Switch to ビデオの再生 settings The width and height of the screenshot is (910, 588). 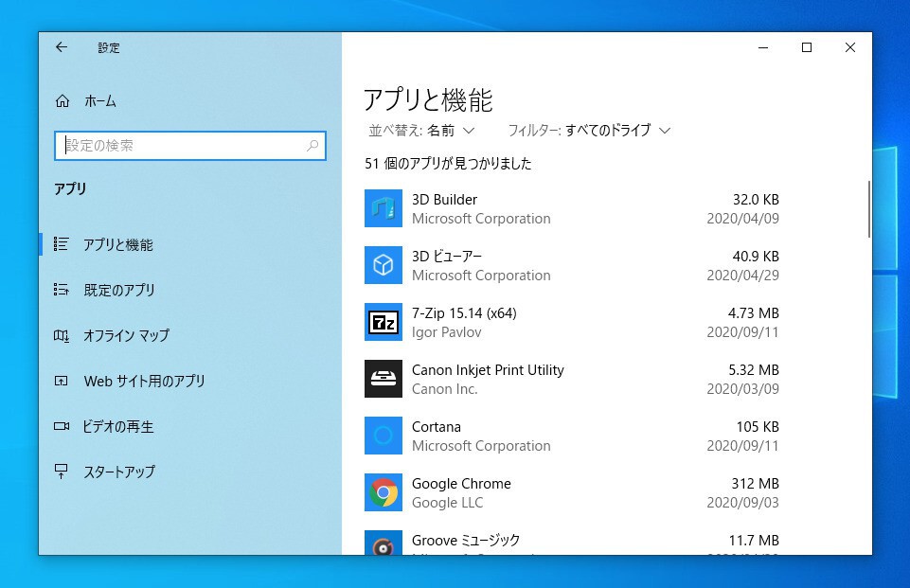point(118,426)
